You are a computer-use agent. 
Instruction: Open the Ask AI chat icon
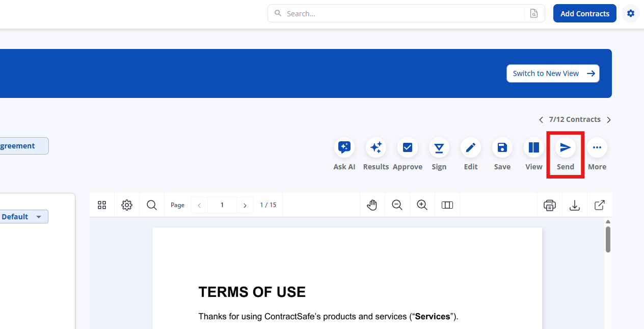coord(344,147)
